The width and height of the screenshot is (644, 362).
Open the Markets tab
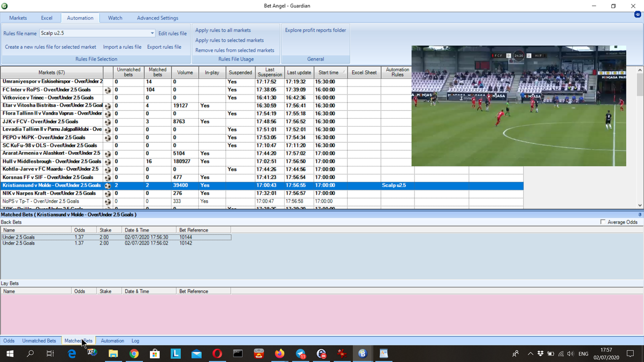[18, 18]
